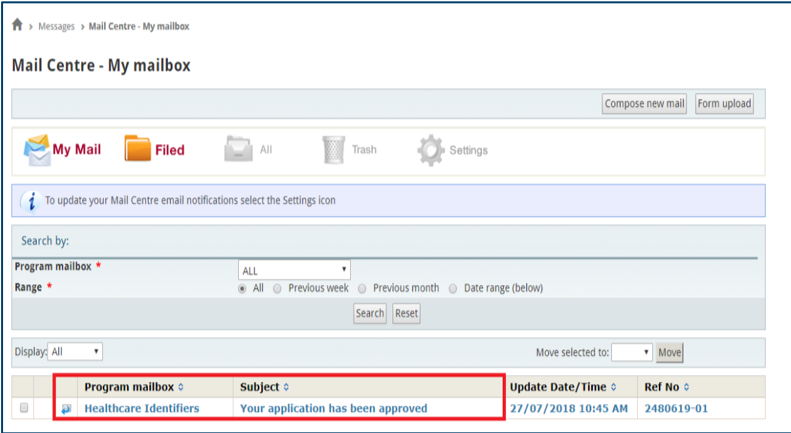Open the Program mailbox ALL dropdown
This screenshot has height=433, width=791.
(x=294, y=270)
